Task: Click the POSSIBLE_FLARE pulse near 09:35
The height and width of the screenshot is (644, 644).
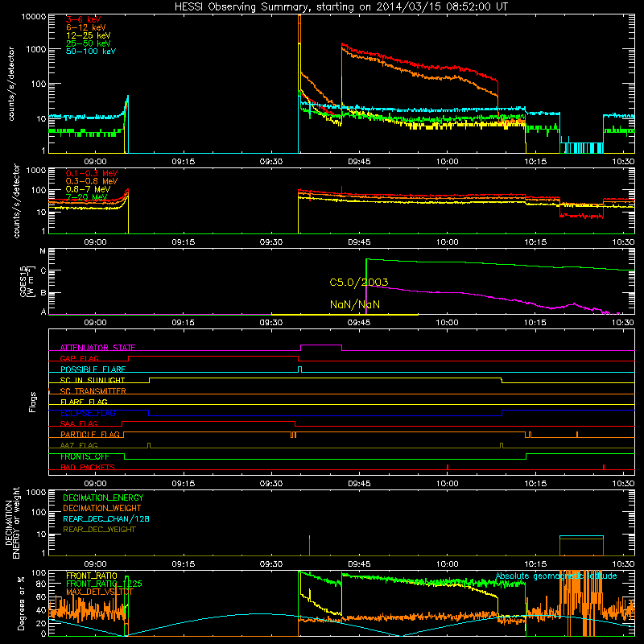Action: click(x=299, y=369)
